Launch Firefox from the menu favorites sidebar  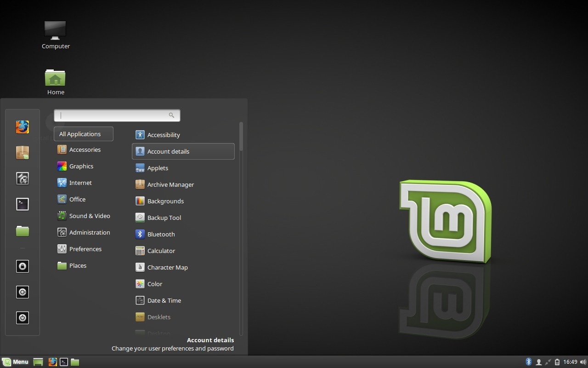click(23, 127)
